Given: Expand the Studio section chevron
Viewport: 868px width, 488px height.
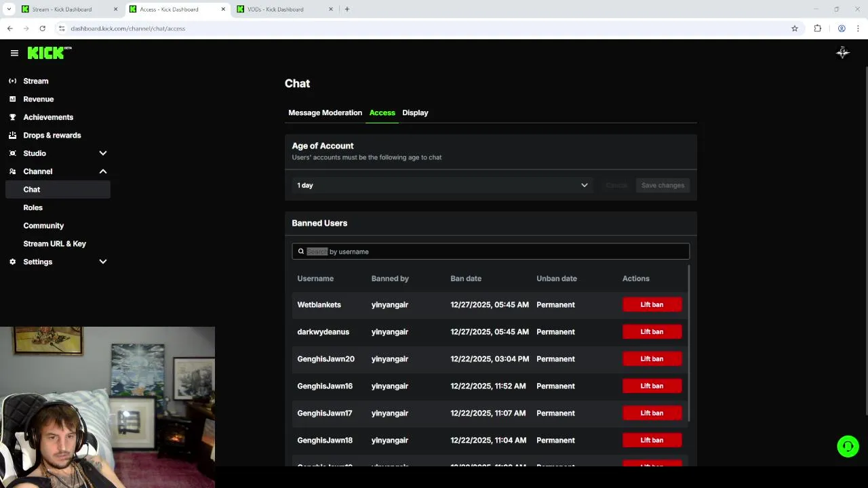Looking at the screenshot, I should click(103, 153).
